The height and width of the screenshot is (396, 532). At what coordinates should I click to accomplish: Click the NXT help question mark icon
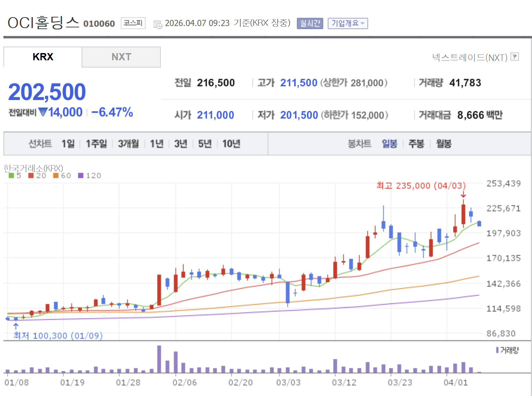pos(515,57)
